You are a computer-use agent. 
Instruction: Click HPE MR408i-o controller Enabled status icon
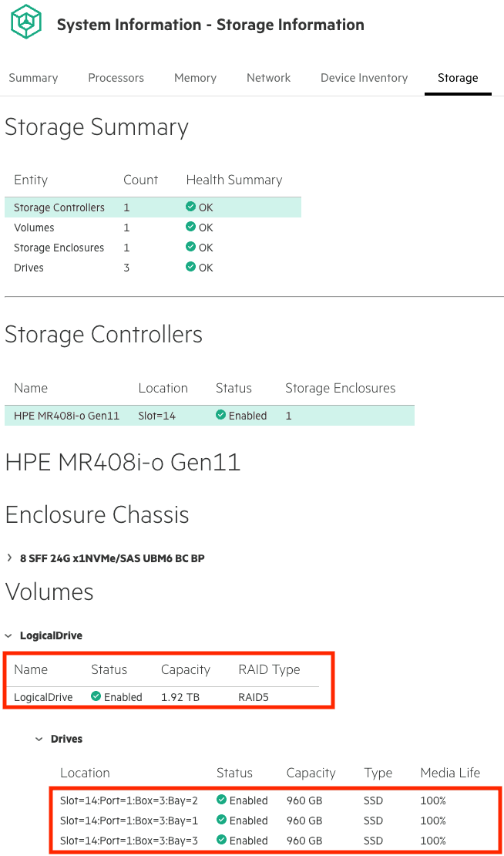[221, 416]
